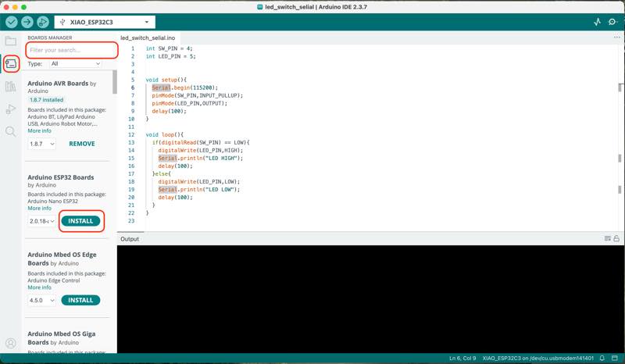Click the Serial.println("LED HIGH") line

pyautogui.click(x=201, y=159)
